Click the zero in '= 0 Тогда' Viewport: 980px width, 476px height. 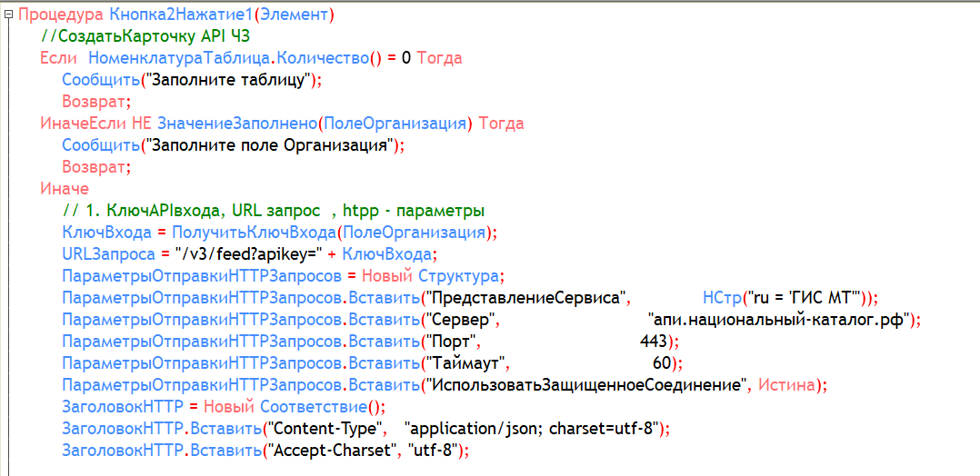tap(405, 59)
